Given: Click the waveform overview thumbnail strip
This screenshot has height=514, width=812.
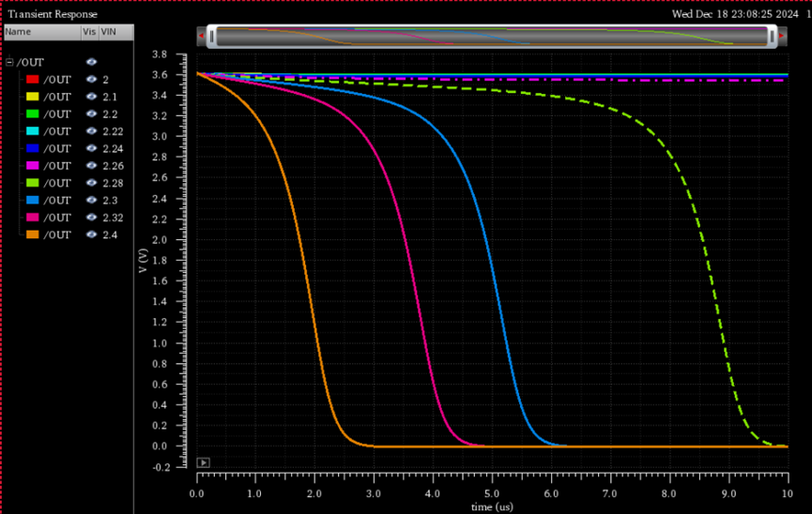Looking at the screenshot, I should 492,37.
